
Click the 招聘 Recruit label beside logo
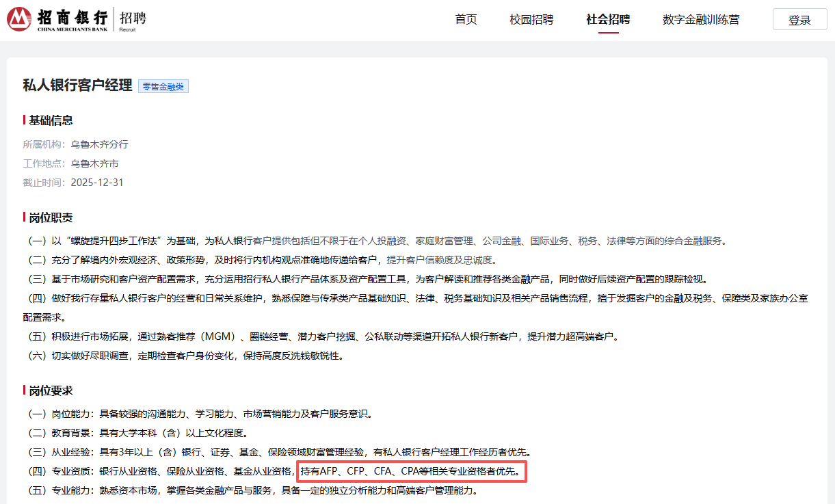132,20
